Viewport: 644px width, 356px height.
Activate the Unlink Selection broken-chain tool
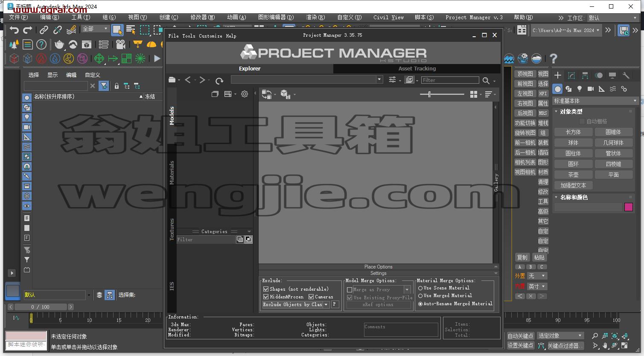pos(58,30)
